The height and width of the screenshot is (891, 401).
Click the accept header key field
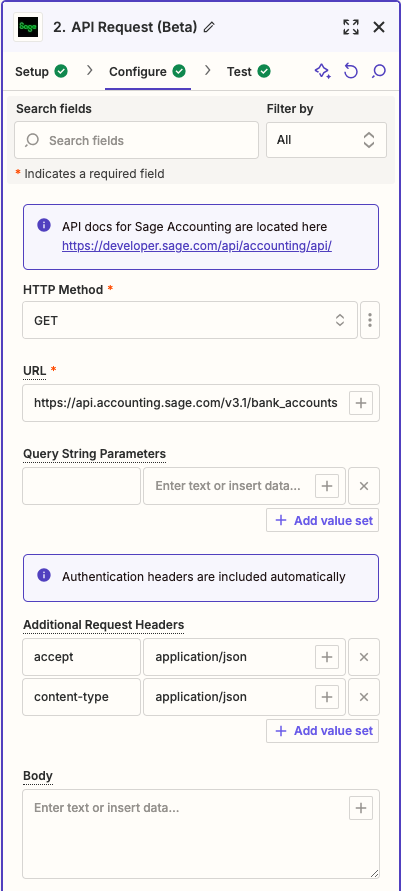tap(82, 657)
